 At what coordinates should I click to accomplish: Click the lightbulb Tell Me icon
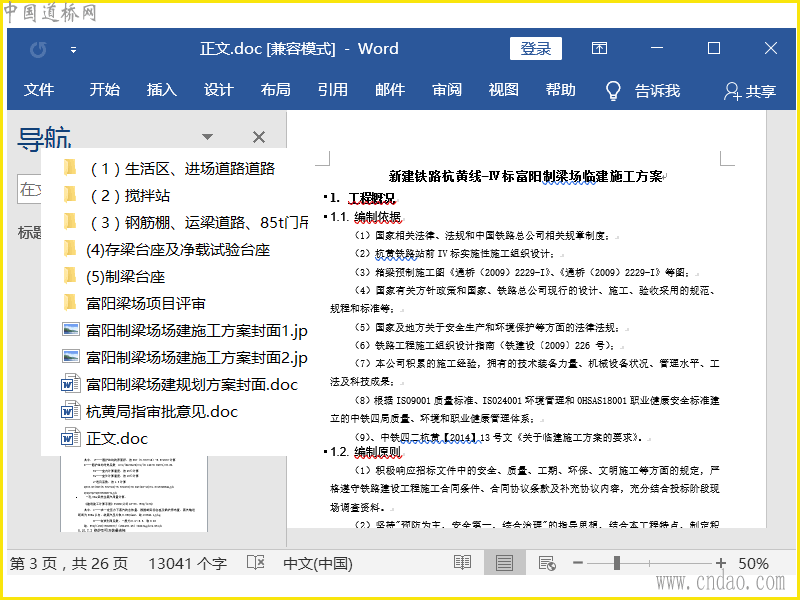coord(614,91)
